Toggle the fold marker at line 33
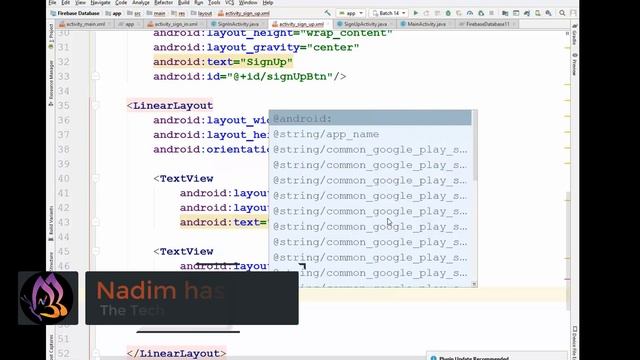640x360 pixels. (x=96, y=76)
